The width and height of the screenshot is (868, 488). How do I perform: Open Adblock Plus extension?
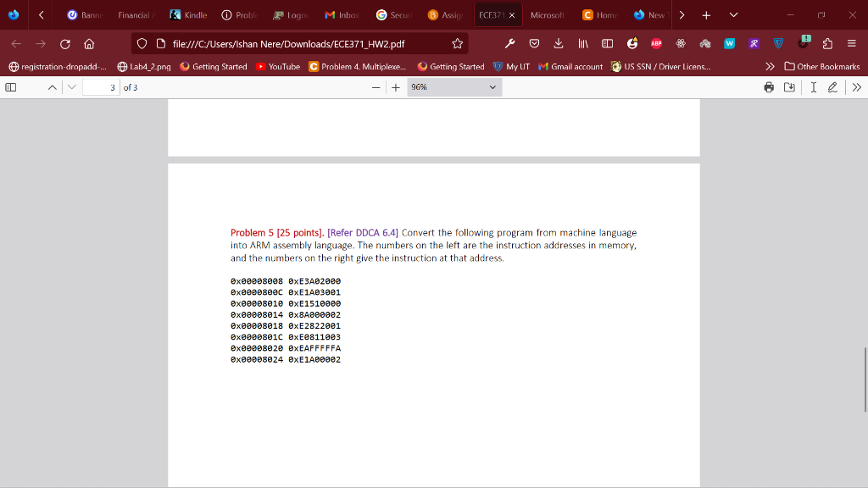tap(656, 43)
